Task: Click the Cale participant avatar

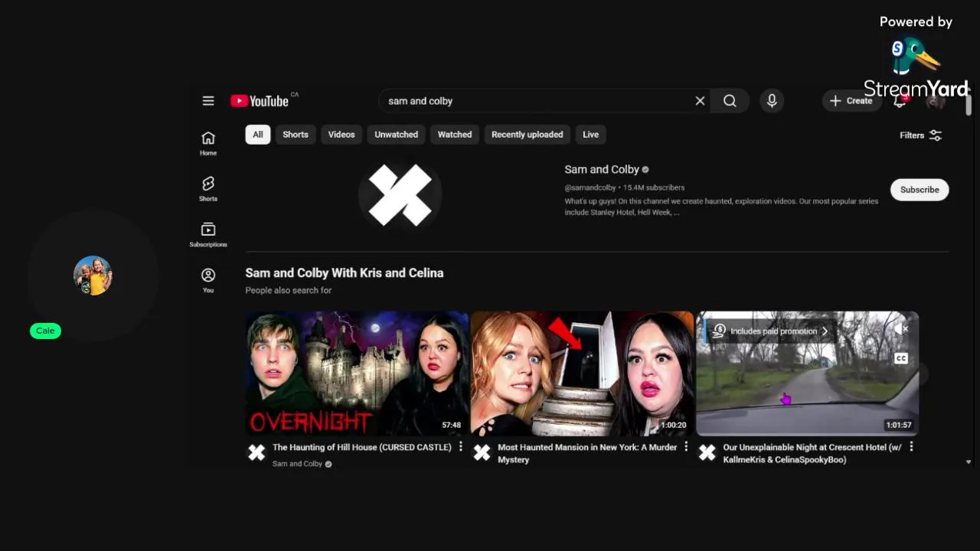Action: click(x=93, y=275)
